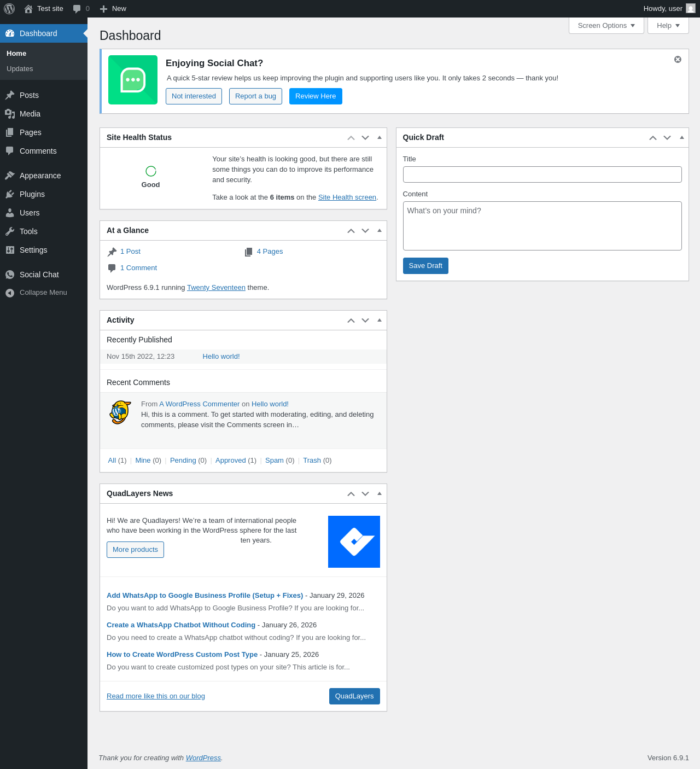Open the Settings menu
Image resolution: width=700 pixels, height=769 pixels.
pos(44,250)
